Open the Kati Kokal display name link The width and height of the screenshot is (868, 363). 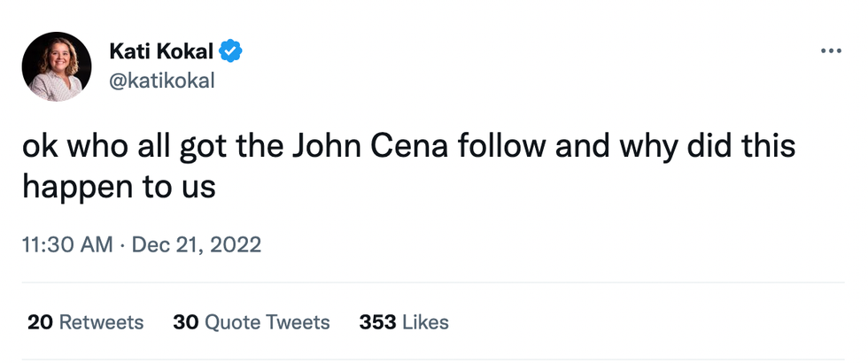pos(162,51)
